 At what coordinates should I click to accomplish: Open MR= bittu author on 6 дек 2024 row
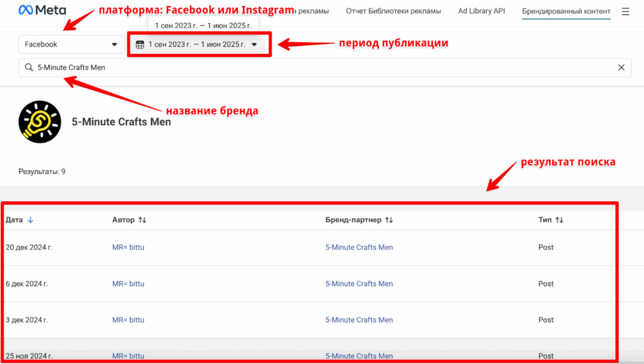tap(128, 284)
